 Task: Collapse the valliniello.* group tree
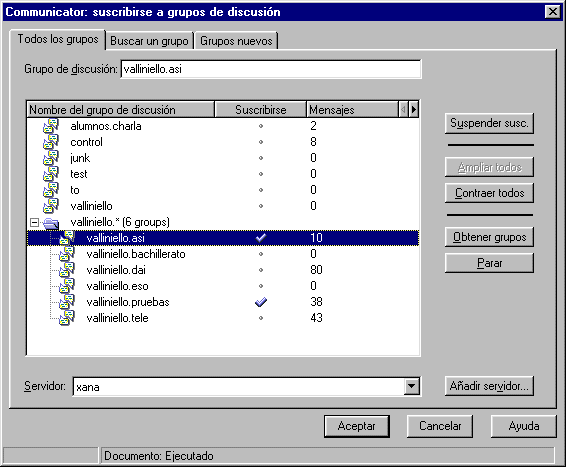coord(34,222)
